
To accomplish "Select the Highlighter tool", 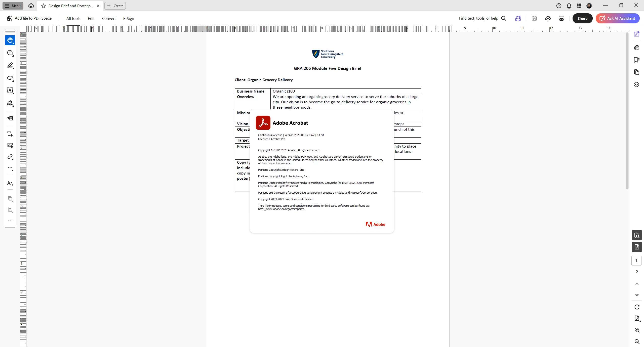I will pyautogui.click(x=10, y=65).
